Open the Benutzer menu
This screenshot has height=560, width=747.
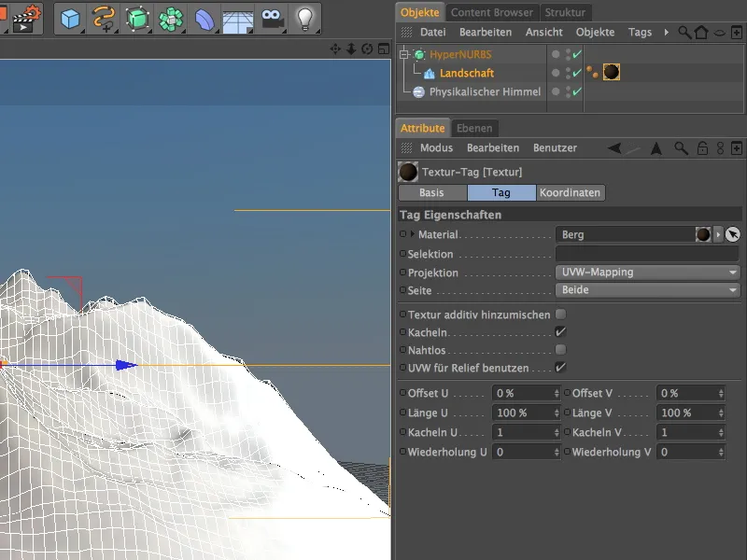click(x=555, y=148)
